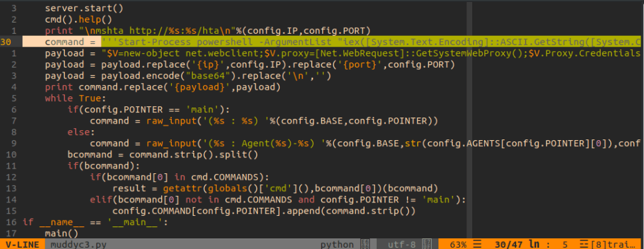Click the raw_input Agent(%s) line

[x=365, y=144]
